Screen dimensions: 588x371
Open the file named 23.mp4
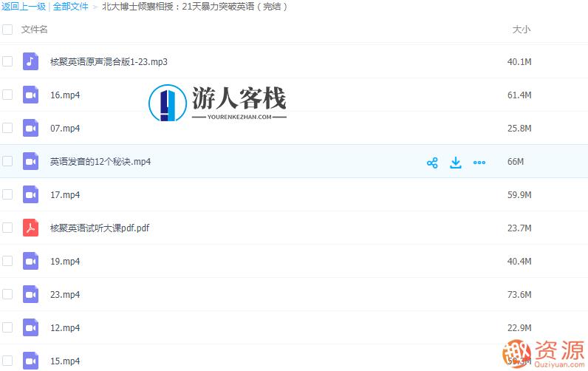coord(65,294)
